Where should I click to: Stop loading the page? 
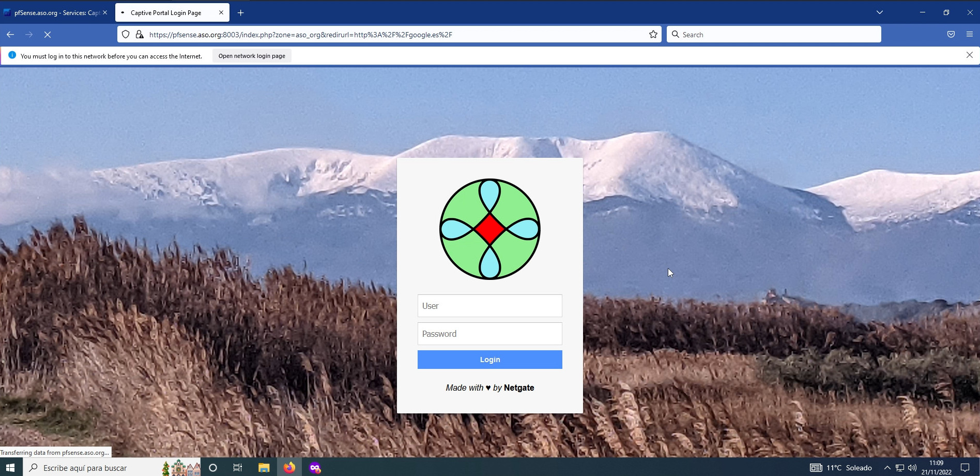click(48, 35)
